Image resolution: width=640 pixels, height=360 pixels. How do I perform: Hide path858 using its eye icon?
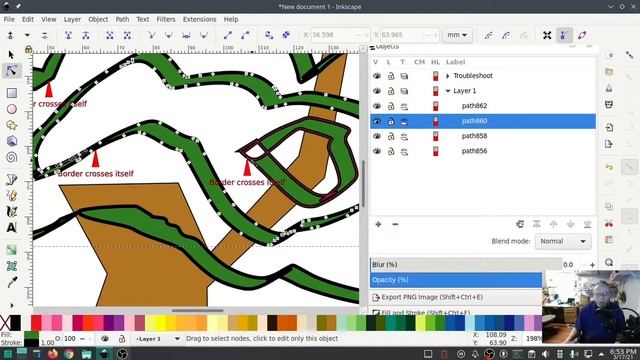376,136
